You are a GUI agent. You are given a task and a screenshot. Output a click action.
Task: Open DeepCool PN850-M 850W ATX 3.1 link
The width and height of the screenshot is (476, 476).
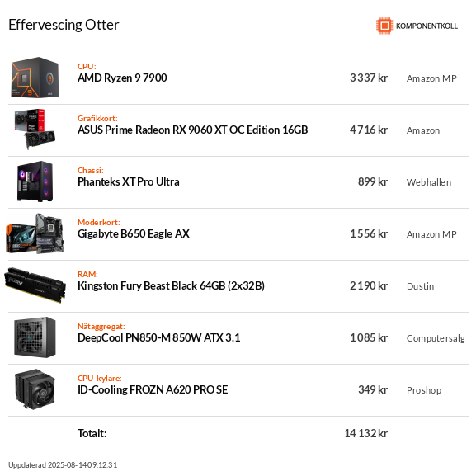coord(158,338)
